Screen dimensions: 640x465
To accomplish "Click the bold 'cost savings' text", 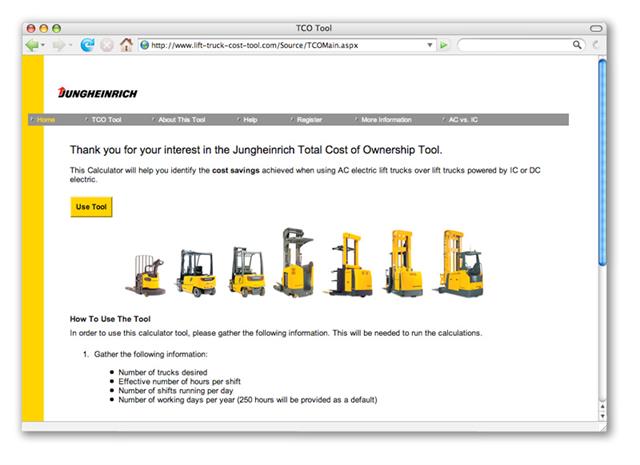I will coord(236,170).
